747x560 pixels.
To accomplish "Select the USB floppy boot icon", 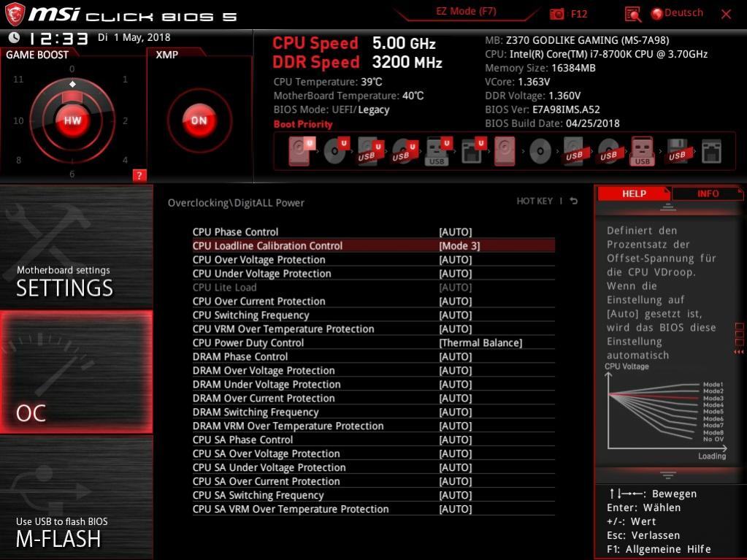I will (x=678, y=151).
